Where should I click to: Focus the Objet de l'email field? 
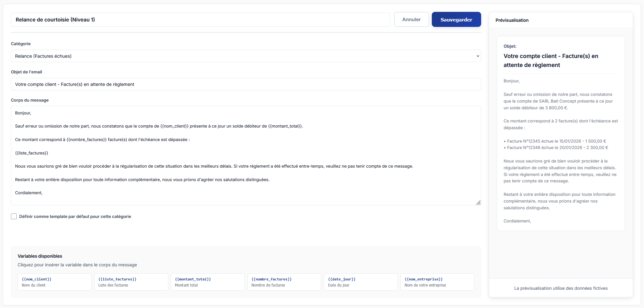pos(246,84)
